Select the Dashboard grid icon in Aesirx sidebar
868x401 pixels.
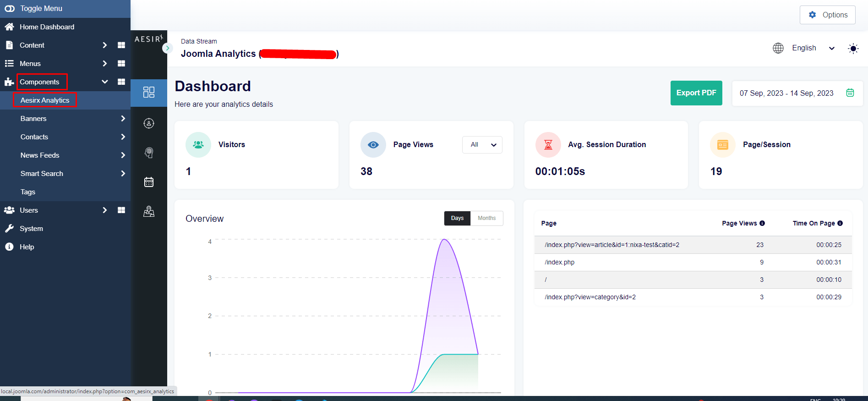coord(149,92)
